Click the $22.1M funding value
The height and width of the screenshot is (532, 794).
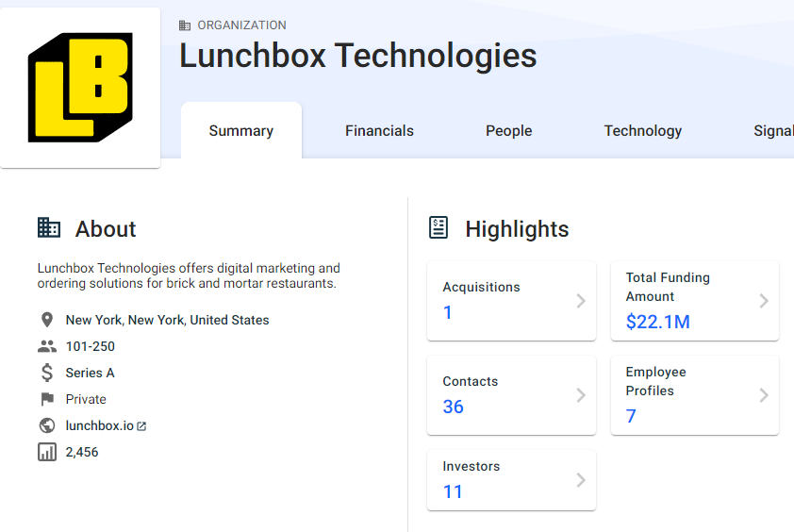coord(658,322)
